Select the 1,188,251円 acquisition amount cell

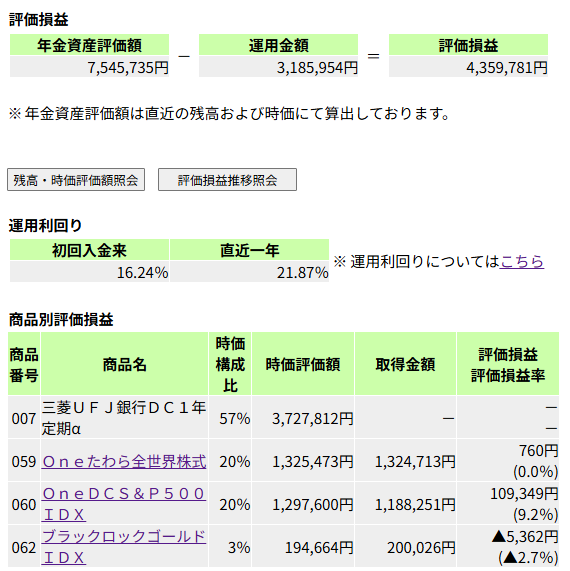click(405, 504)
